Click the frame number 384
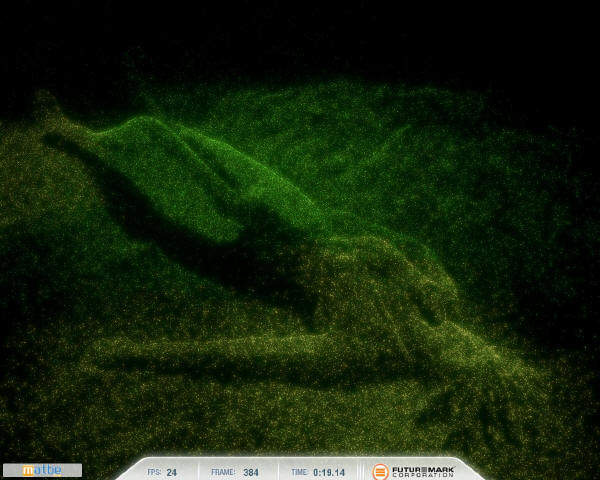 [251, 473]
